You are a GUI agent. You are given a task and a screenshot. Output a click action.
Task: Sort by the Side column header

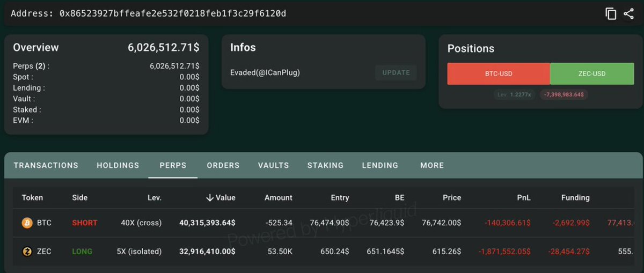point(79,197)
